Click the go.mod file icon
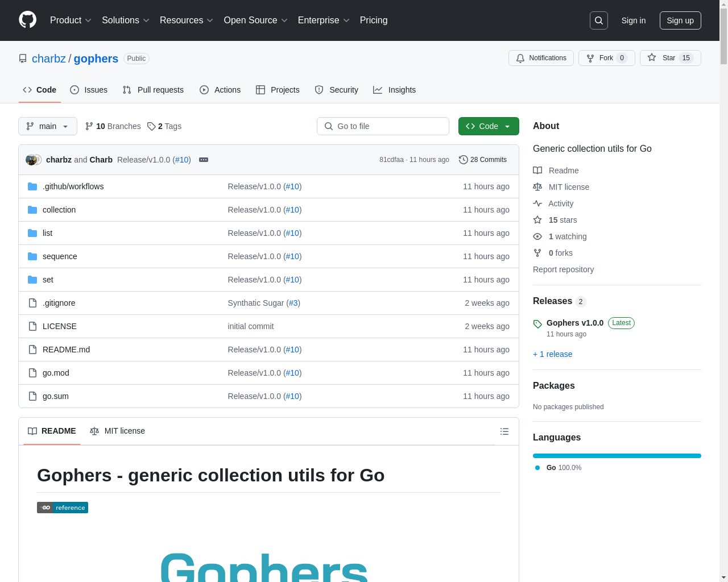The height and width of the screenshot is (582, 728). (x=32, y=373)
